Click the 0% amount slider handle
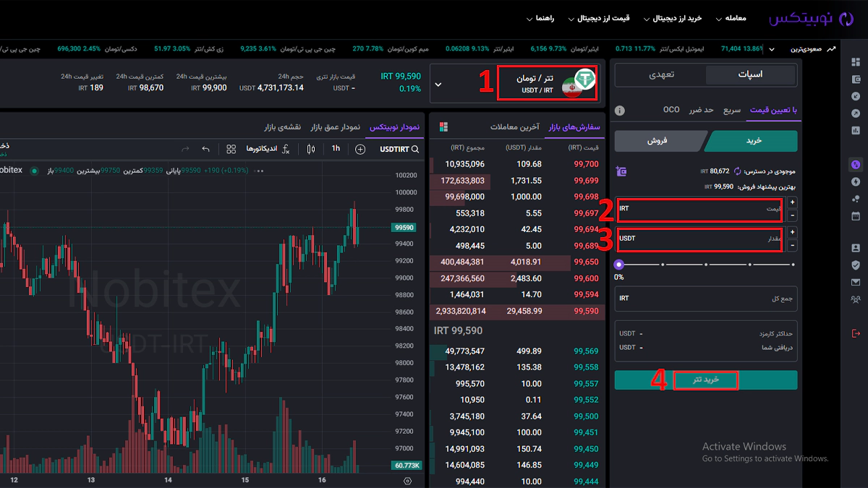 pos(619,265)
